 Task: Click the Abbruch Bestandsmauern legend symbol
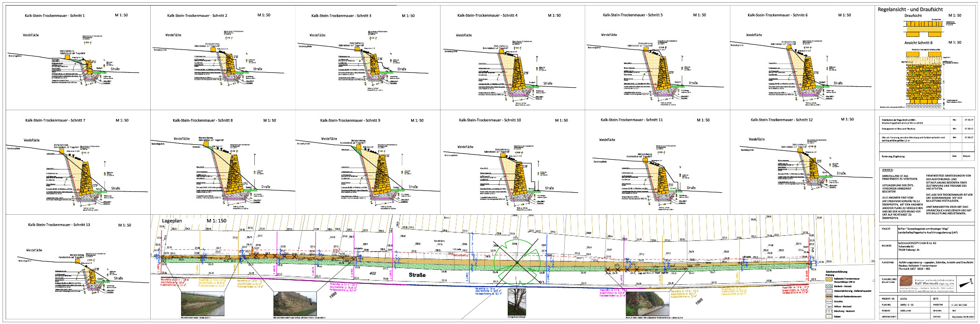coord(829,296)
